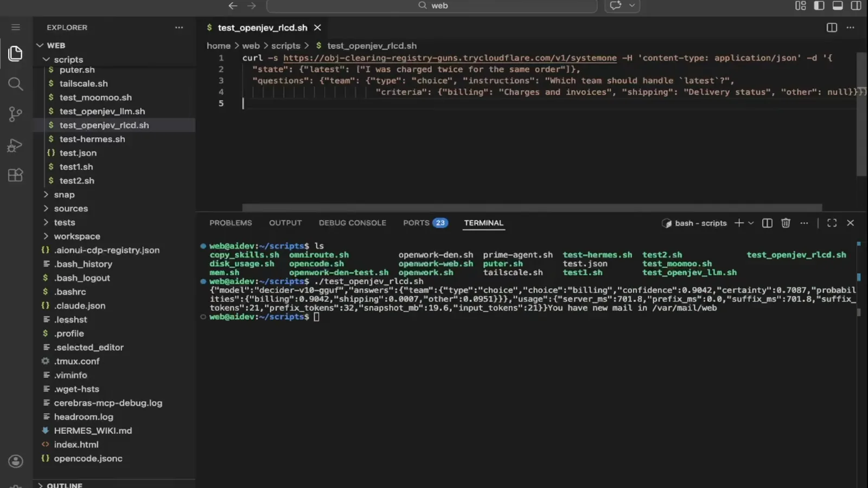This screenshot has height=488, width=868.
Task: Open the hamburger application menu
Action: [16, 27]
